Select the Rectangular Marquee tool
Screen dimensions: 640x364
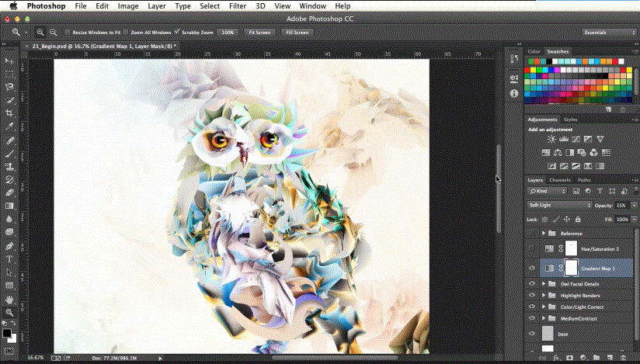point(9,74)
